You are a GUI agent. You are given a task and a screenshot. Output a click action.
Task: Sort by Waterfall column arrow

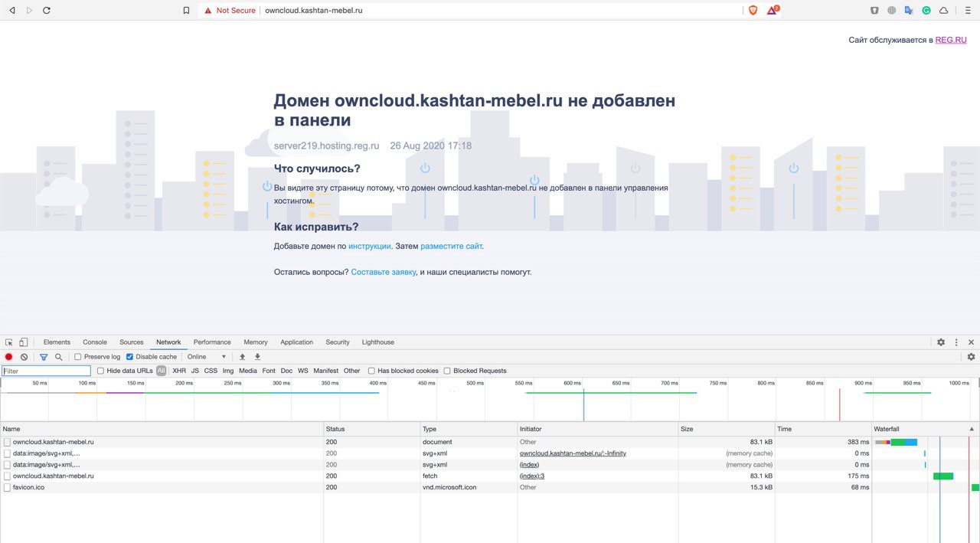click(972, 429)
